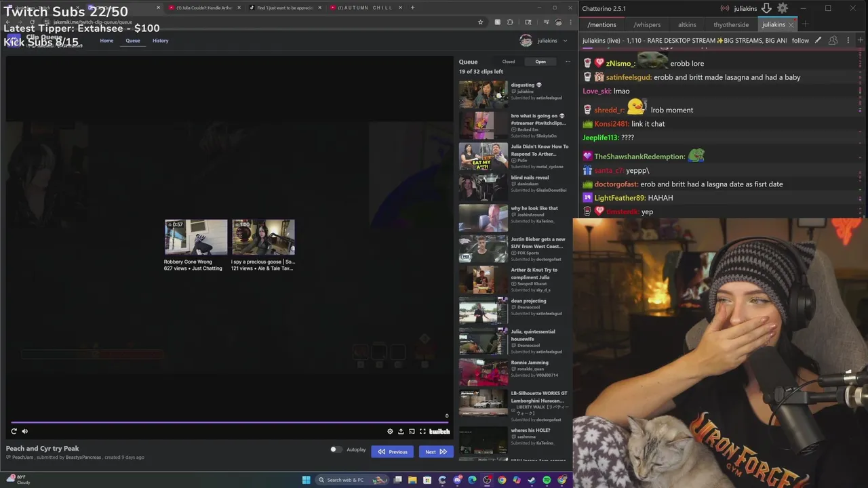This screenshot has width=868, height=488.
Task: Toggle the Autoplay switch
Action: [x=335, y=449]
